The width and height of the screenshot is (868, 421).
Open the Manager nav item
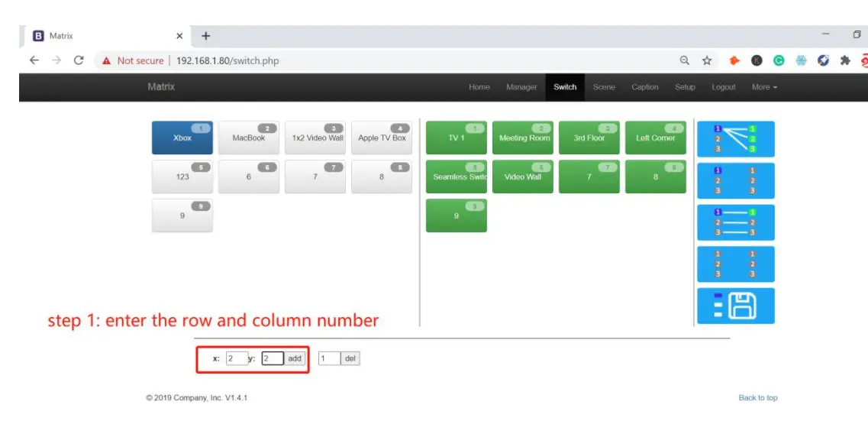pyautogui.click(x=521, y=87)
